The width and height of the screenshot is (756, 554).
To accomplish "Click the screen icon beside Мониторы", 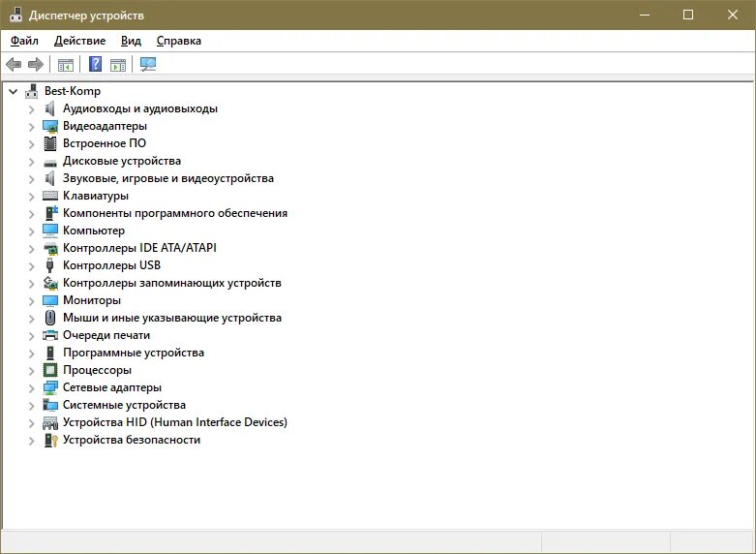I will click(50, 300).
